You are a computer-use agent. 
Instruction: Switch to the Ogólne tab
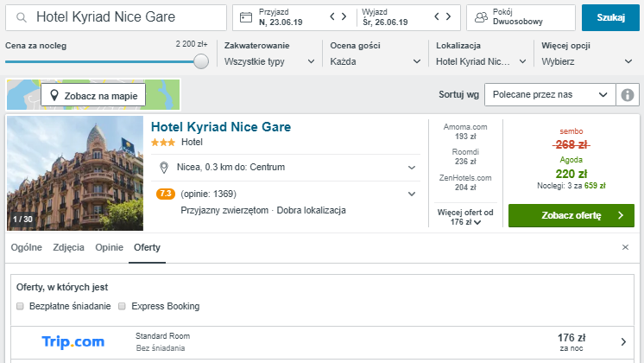click(x=26, y=247)
